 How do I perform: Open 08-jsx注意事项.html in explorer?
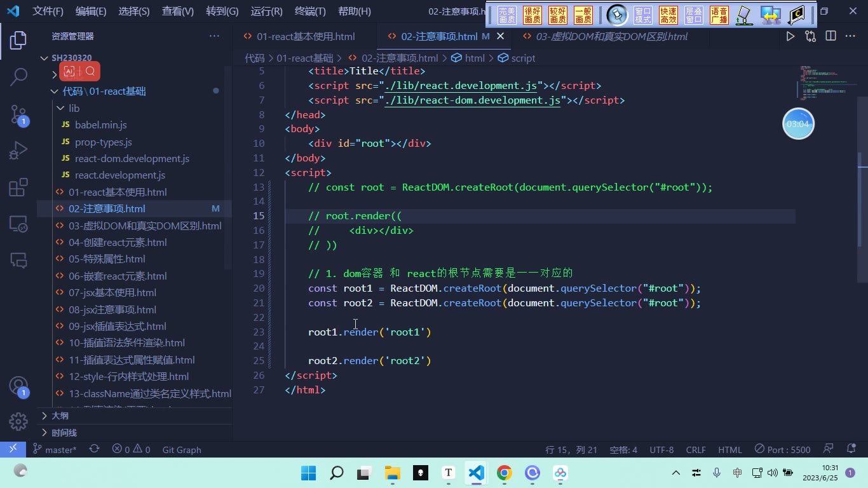point(112,309)
